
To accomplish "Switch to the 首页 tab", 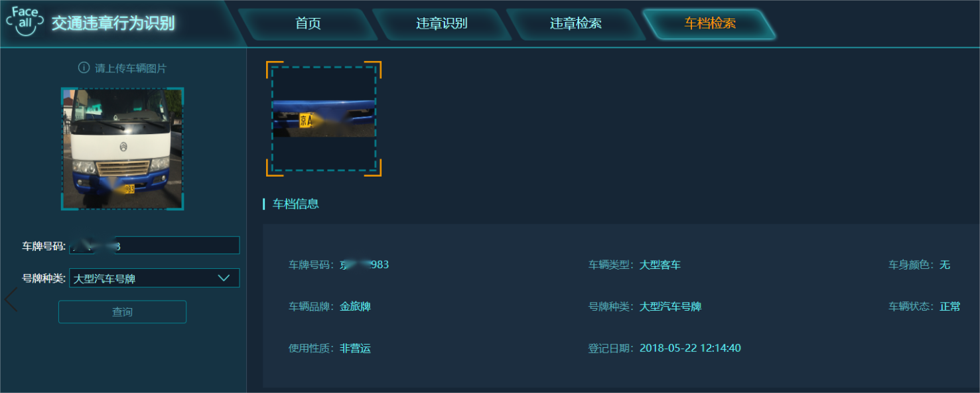I will [x=308, y=23].
